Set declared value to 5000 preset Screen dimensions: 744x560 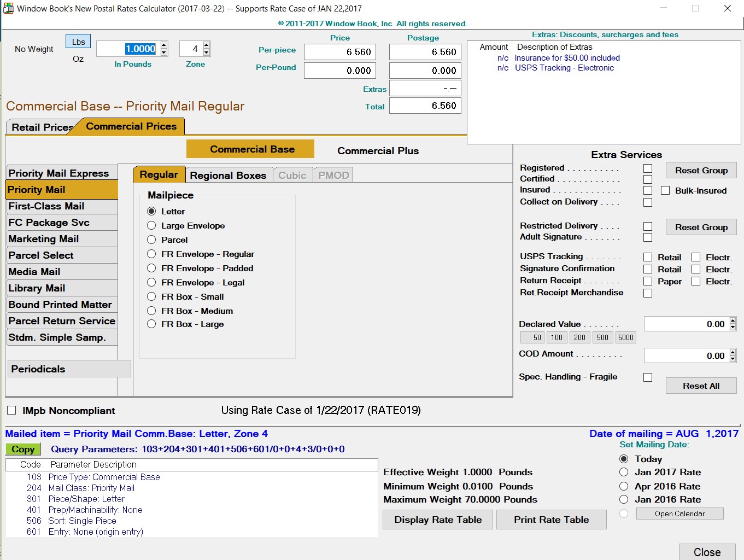click(626, 337)
